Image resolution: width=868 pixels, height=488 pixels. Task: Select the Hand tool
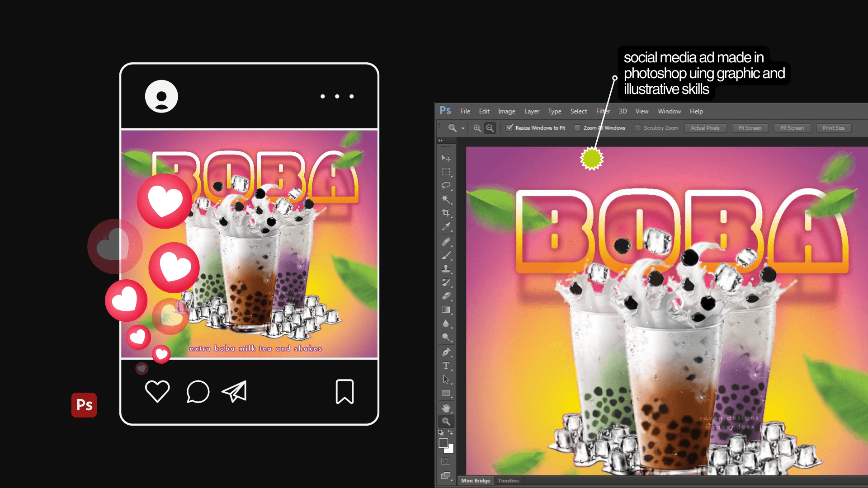446,408
